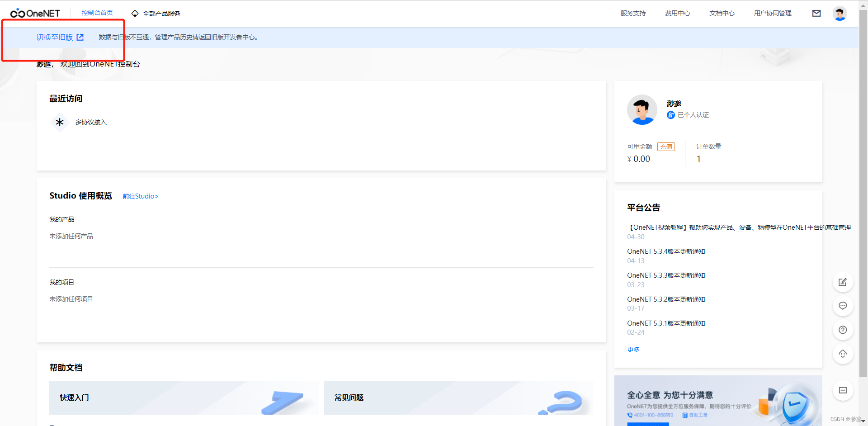868x426 pixels.
Task: Click the ¥ 0.00 balance amount
Action: [638, 159]
